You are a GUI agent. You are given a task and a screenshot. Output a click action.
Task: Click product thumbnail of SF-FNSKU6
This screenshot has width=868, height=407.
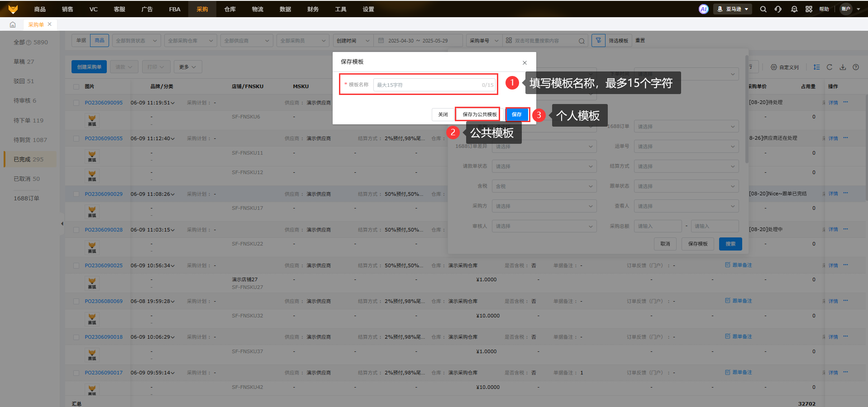pos(92,120)
